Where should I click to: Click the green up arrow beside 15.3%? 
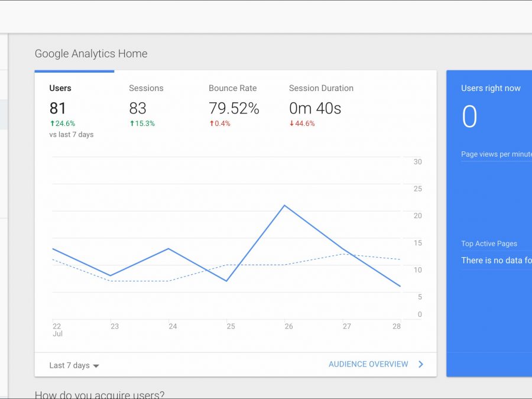[132, 124]
